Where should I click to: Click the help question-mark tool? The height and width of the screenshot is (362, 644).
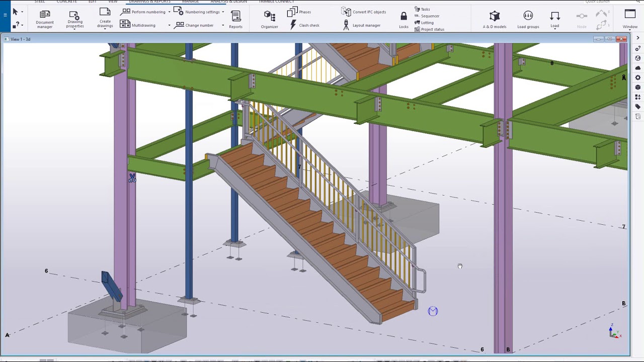[x=15, y=25]
